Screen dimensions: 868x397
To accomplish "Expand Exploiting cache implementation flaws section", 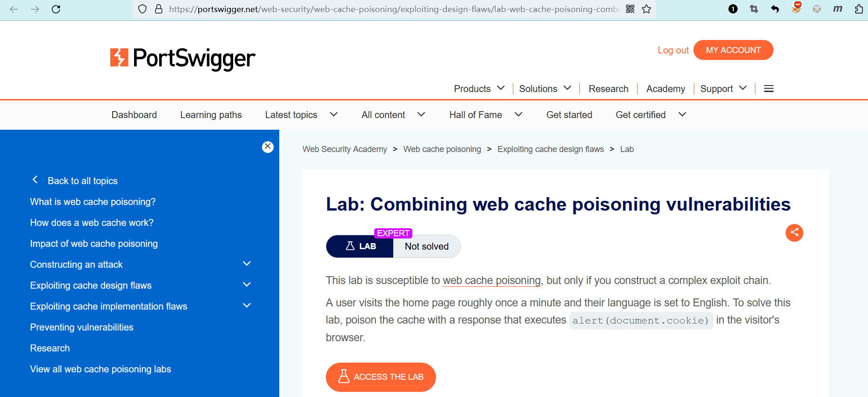I will tap(247, 306).
